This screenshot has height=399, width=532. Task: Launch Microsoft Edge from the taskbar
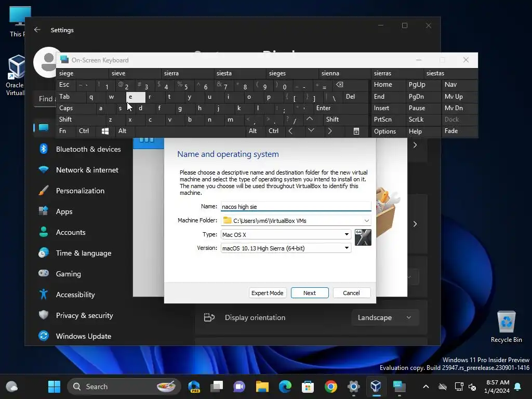tap(285, 387)
